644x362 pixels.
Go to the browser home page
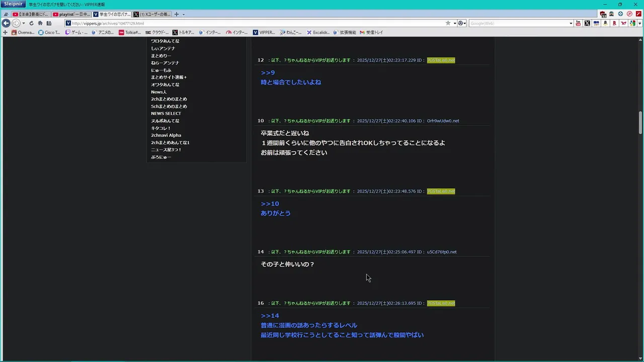[x=40, y=23]
